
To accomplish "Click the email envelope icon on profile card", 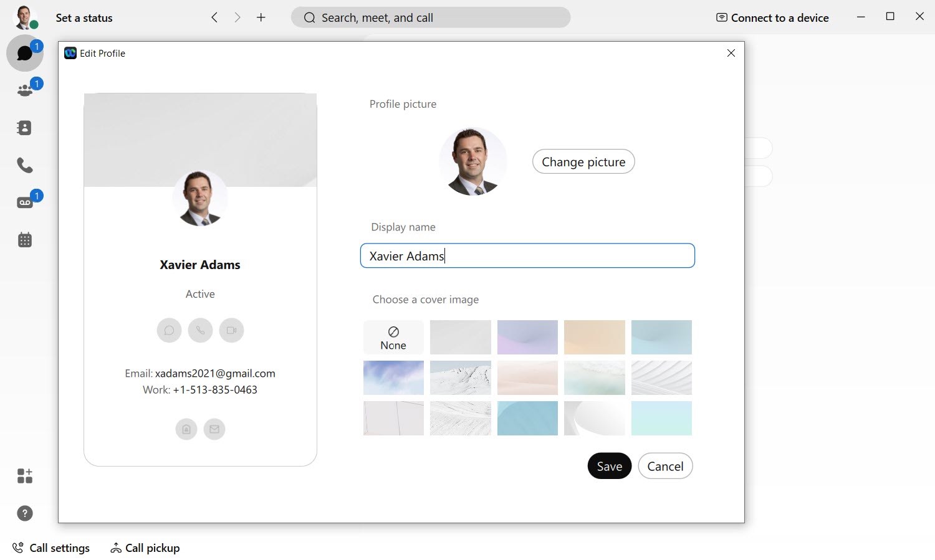I will (214, 429).
